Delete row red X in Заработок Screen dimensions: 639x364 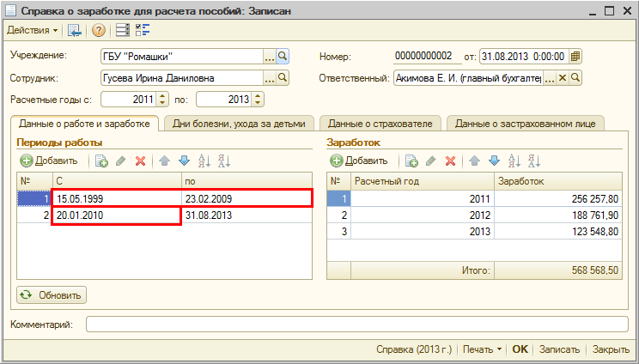450,161
